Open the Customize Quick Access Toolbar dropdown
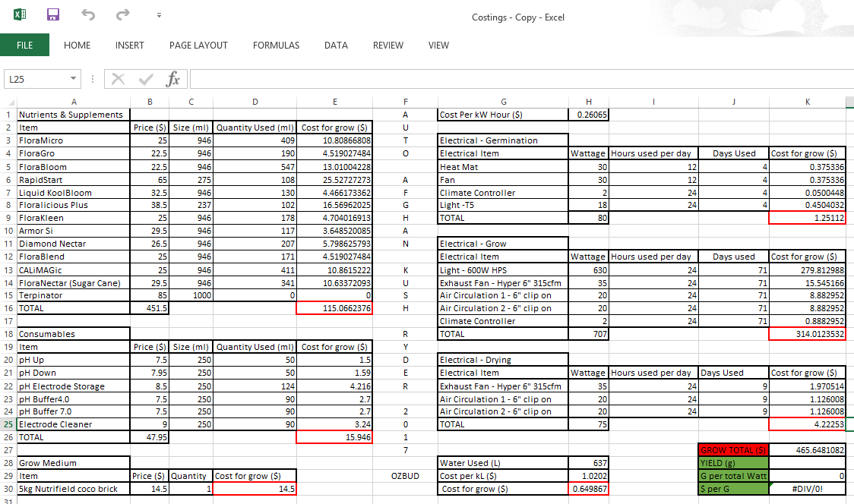854x504 pixels. click(x=159, y=15)
